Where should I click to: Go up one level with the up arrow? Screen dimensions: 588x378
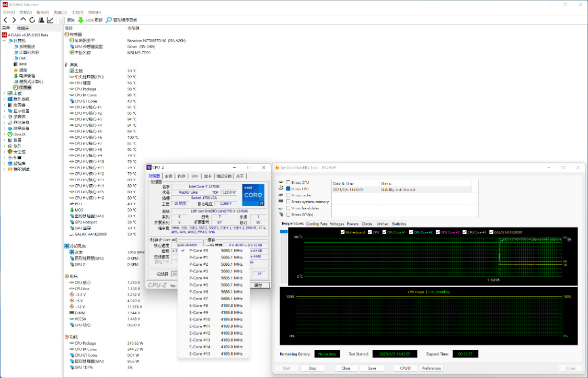tap(23, 20)
